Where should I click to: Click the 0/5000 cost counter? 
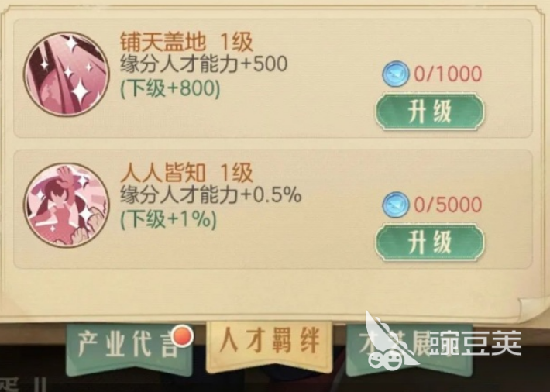coord(448,205)
